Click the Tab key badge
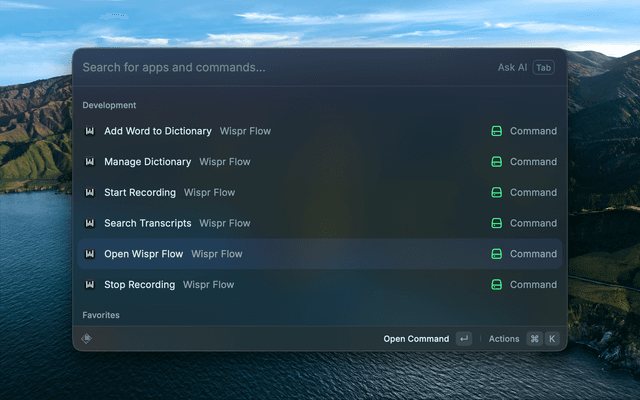Viewport: 640px width, 400px height. click(543, 68)
